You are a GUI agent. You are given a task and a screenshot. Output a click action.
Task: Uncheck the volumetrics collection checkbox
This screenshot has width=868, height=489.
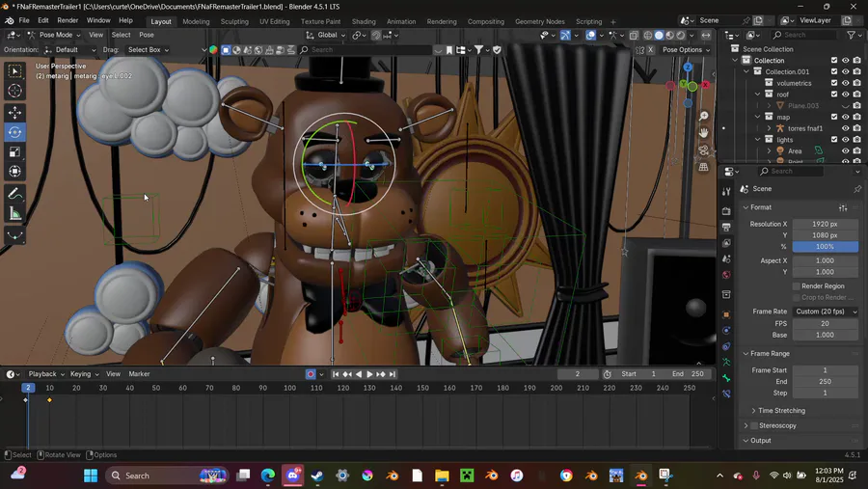tap(834, 83)
